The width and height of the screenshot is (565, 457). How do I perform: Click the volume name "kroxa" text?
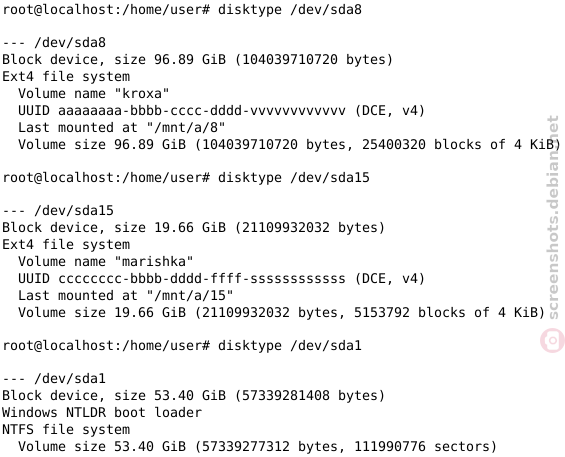[142, 94]
